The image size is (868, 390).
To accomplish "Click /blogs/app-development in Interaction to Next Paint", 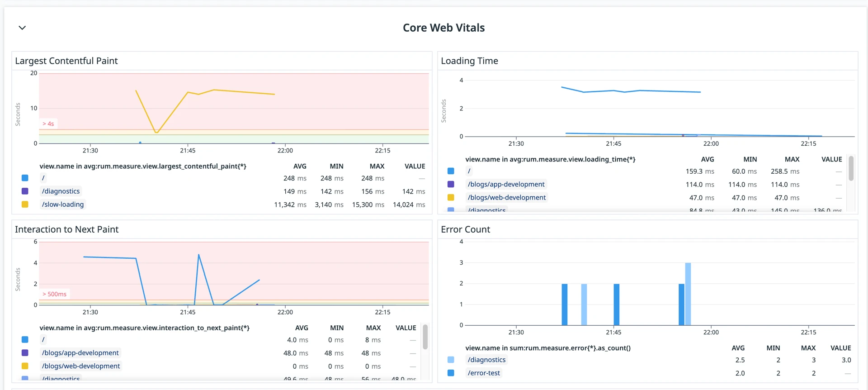I will 80,353.
